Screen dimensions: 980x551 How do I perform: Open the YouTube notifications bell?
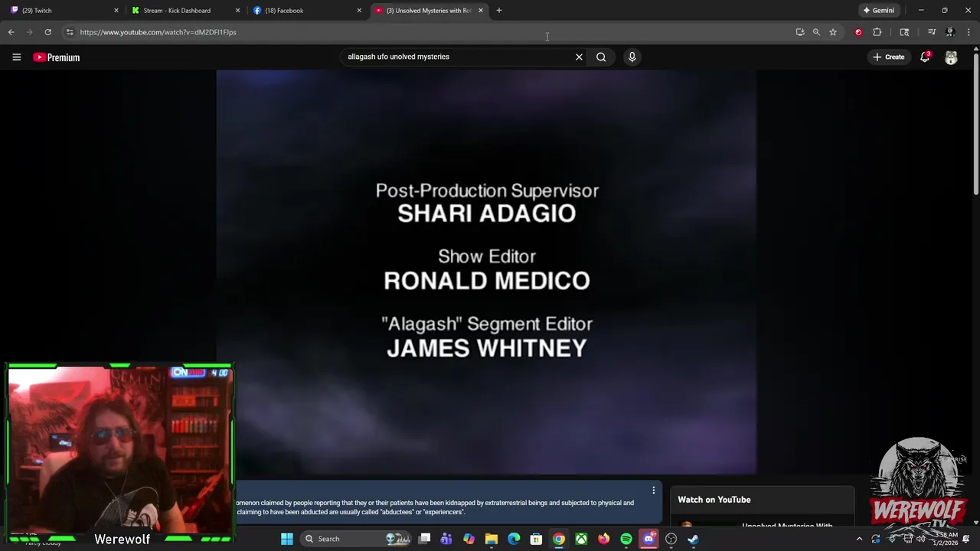tap(925, 57)
